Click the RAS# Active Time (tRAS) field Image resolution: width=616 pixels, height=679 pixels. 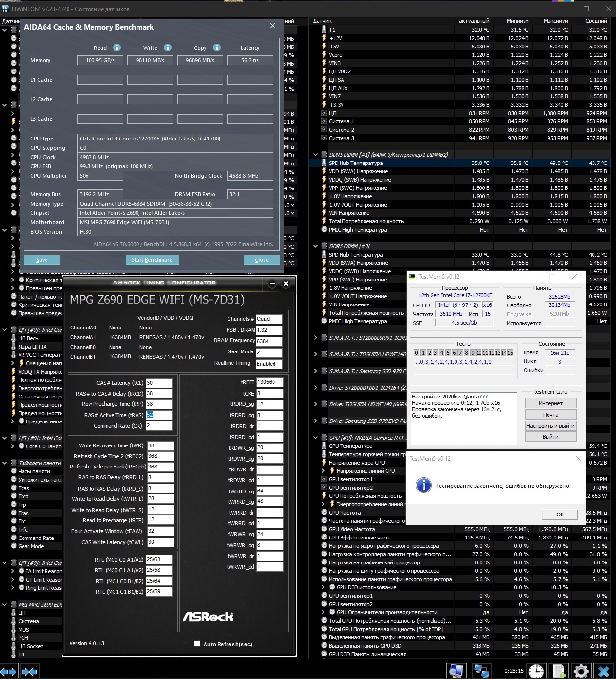coord(159,415)
